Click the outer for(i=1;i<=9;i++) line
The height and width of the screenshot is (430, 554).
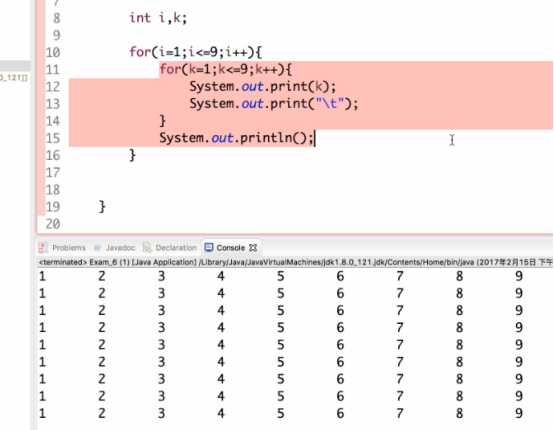pos(195,52)
